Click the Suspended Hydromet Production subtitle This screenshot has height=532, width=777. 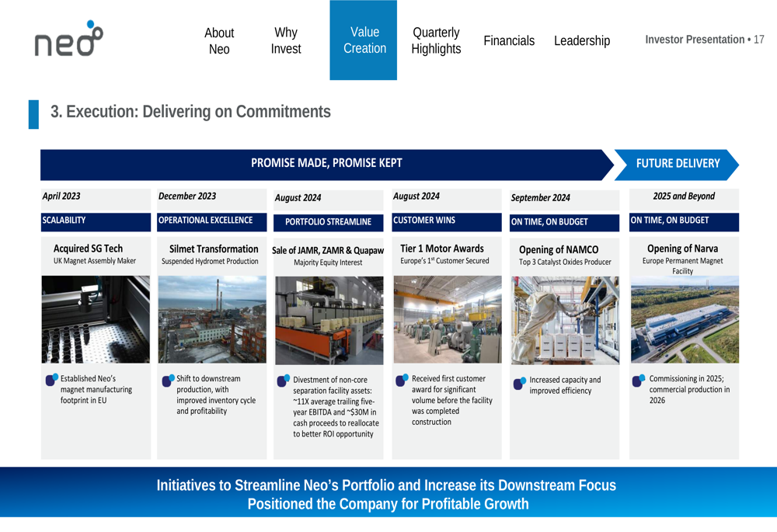(210, 262)
